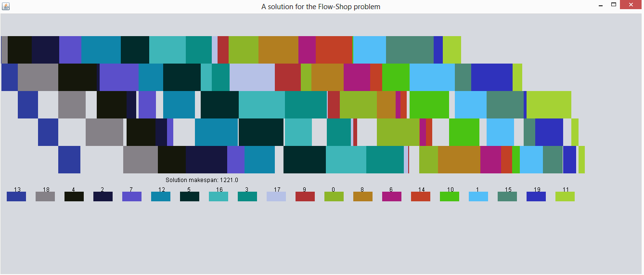Select the job 13 blue legend swatch

(x=16, y=196)
